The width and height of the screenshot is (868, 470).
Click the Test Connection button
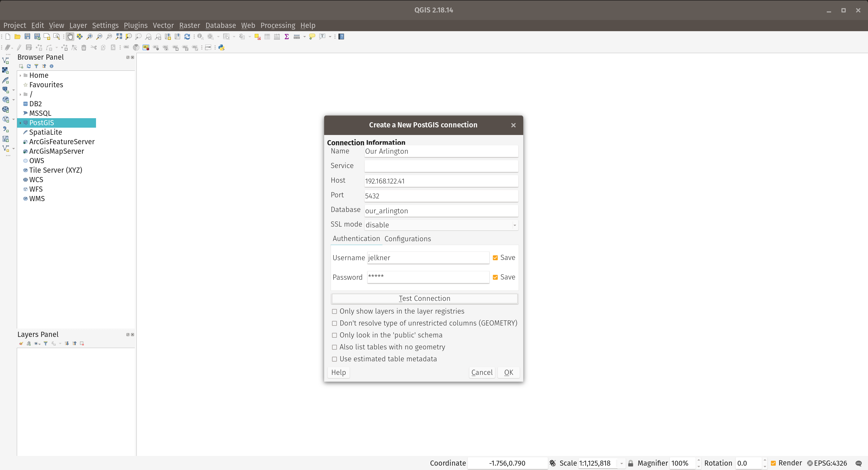[x=424, y=299]
